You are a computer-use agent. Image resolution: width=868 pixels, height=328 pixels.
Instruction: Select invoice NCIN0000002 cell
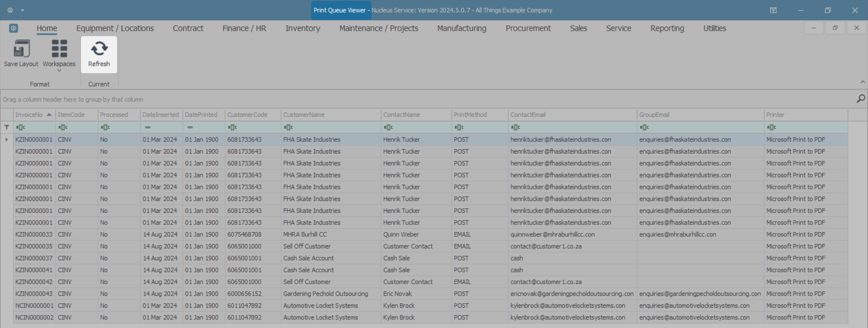tap(34, 318)
